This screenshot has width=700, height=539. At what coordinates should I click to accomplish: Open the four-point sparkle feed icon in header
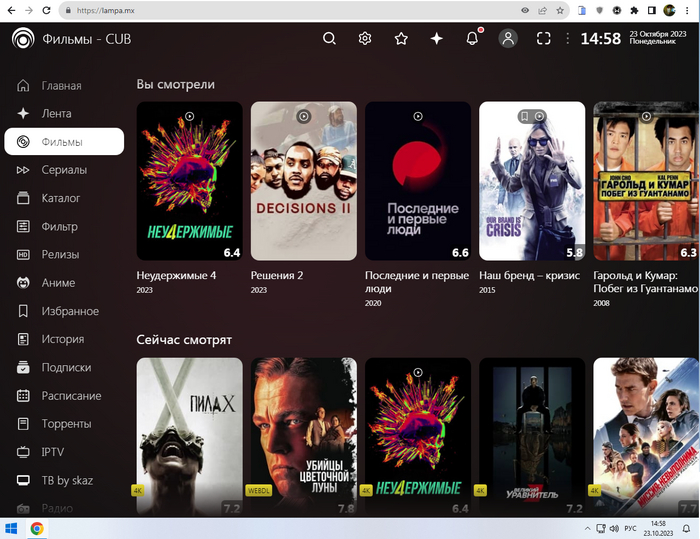click(436, 39)
